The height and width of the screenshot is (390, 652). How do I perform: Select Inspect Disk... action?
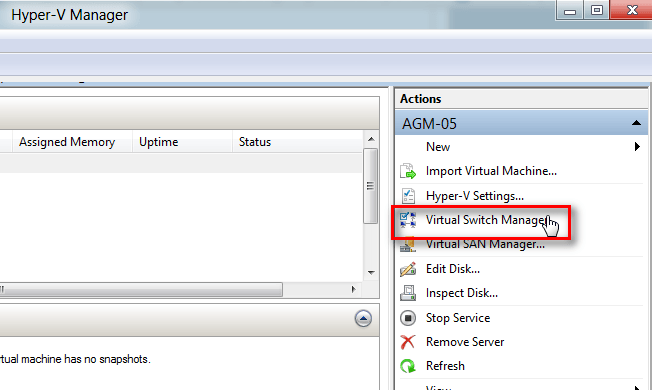pyautogui.click(x=462, y=293)
